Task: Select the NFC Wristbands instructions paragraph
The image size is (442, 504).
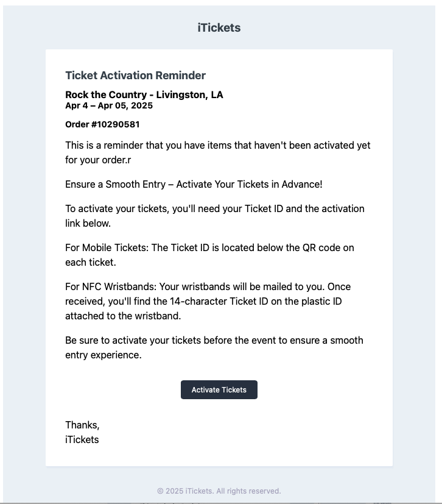Action: pyautogui.click(x=213, y=301)
